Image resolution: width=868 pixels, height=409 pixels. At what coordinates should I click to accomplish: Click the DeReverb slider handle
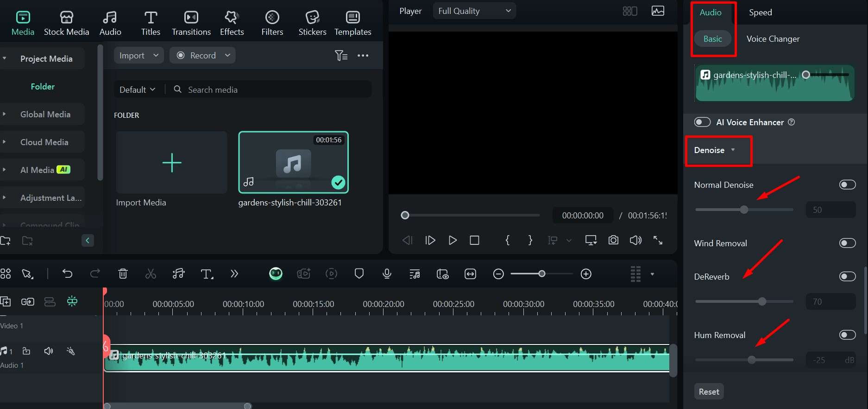pyautogui.click(x=762, y=301)
